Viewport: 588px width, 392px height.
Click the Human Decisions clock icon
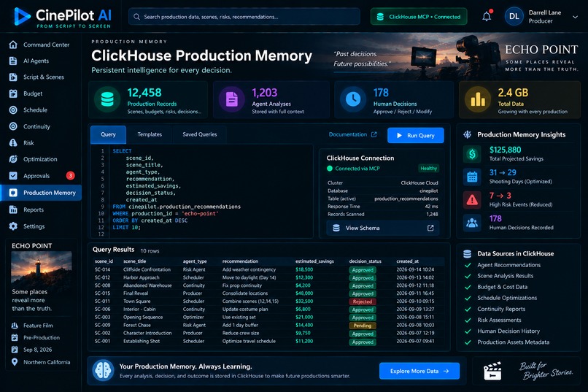(353, 99)
